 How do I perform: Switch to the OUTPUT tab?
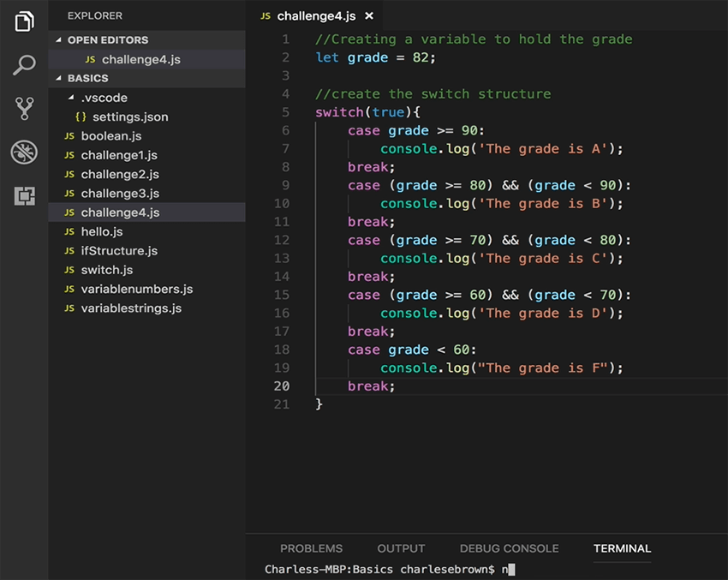[x=400, y=548]
